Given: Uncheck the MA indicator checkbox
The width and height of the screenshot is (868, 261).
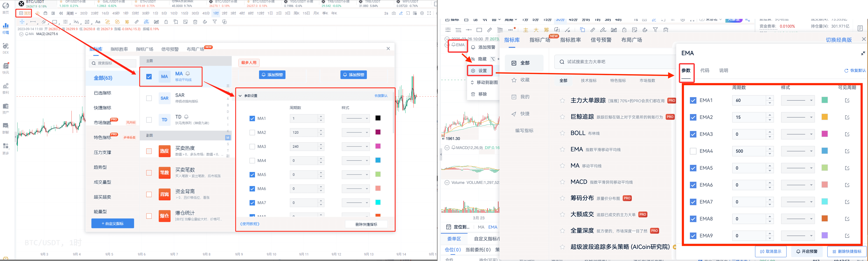Looking at the screenshot, I should (149, 77).
